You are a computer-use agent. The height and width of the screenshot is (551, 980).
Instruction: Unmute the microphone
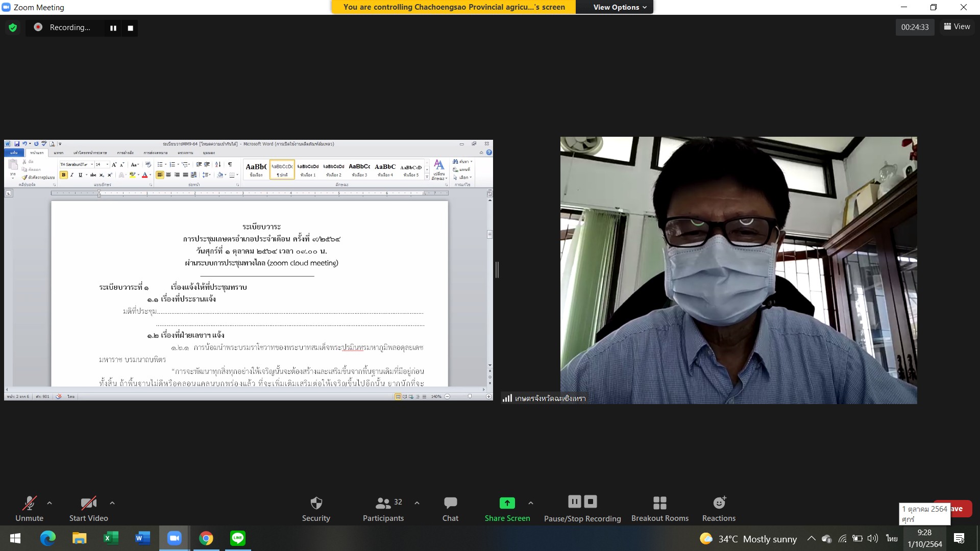coord(29,509)
